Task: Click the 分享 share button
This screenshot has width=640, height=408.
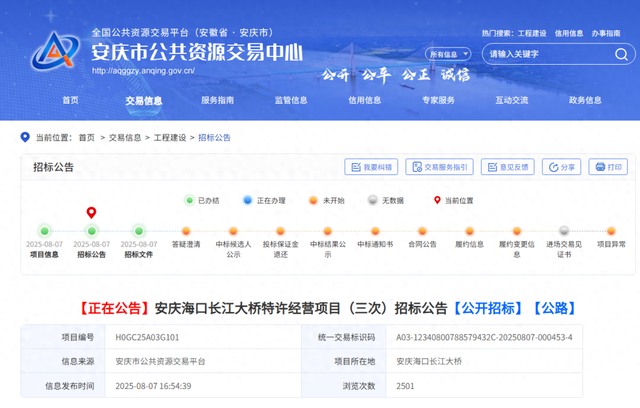Action: coord(561,167)
